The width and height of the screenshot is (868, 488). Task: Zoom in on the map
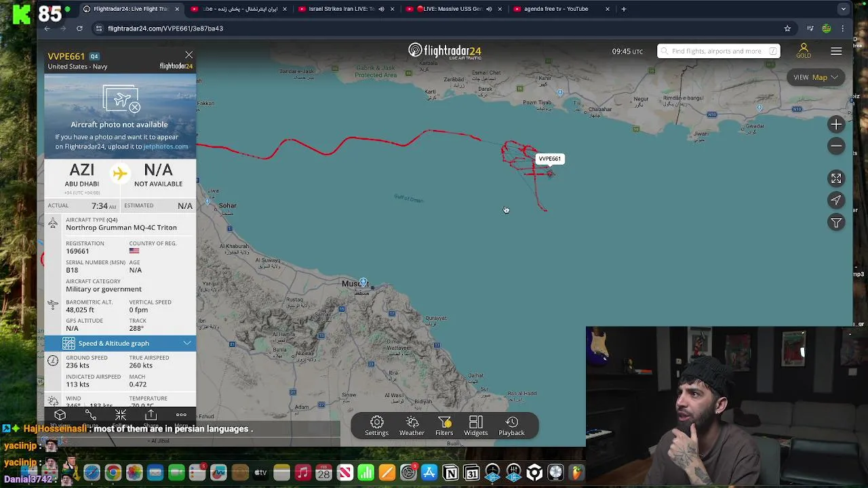(836, 125)
